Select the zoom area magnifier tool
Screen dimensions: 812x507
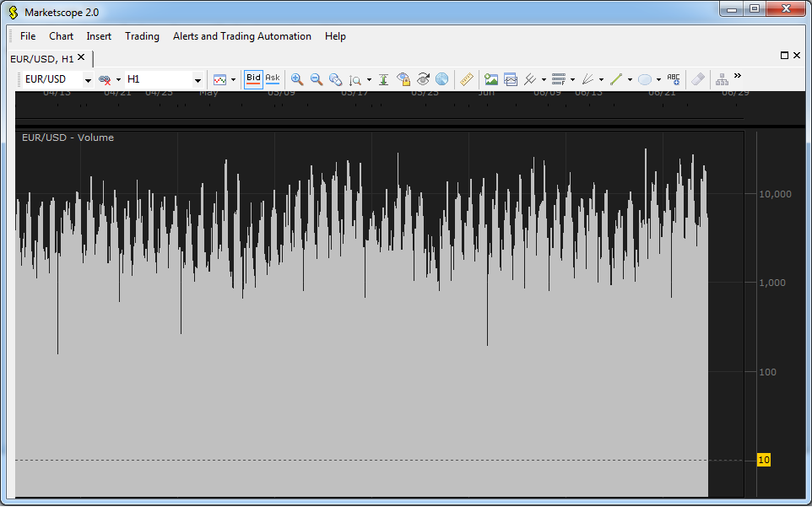point(336,79)
